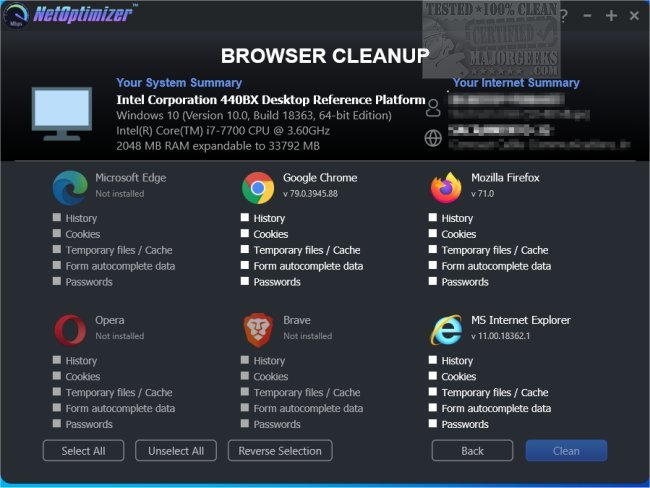This screenshot has width=650, height=488.
Task: Start cleanup with the Clean button
Action: pos(566,450)
